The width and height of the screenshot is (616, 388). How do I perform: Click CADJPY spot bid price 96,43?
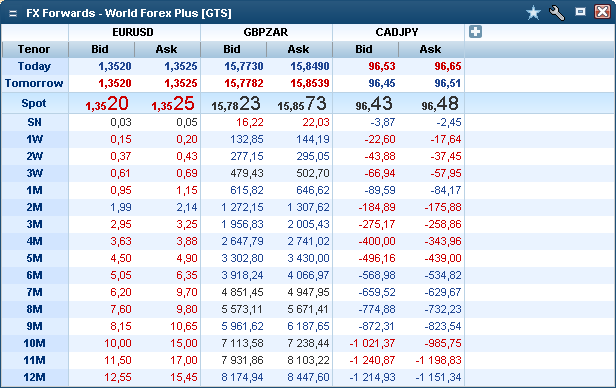[374, 104]
